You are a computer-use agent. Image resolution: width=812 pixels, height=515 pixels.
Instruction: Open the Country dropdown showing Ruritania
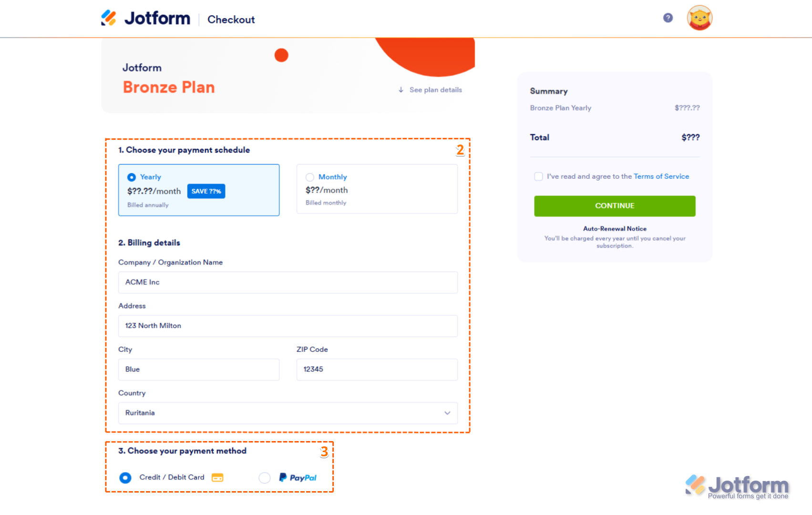pos(288,413)
